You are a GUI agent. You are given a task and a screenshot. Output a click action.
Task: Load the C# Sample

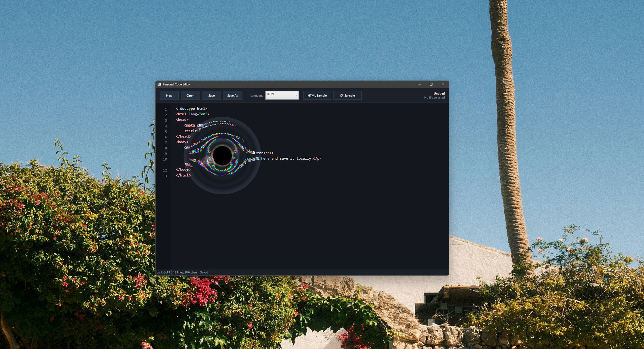(x=347, y=96)
